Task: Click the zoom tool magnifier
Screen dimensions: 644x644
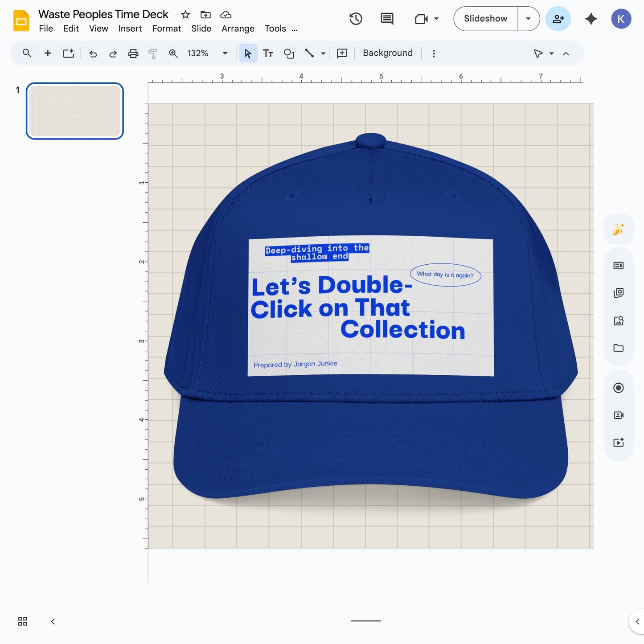Action: (x=173, y=53)
